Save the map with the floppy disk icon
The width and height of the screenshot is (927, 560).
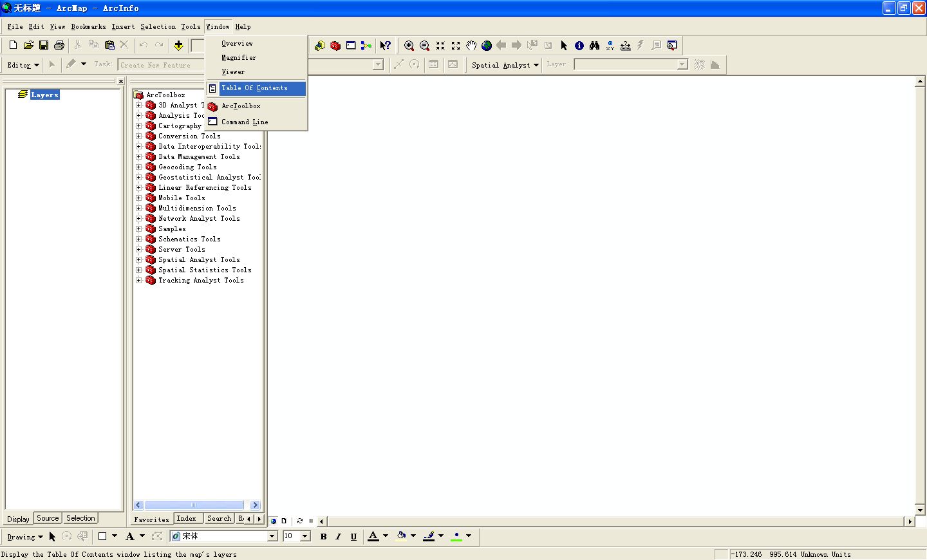44,45
